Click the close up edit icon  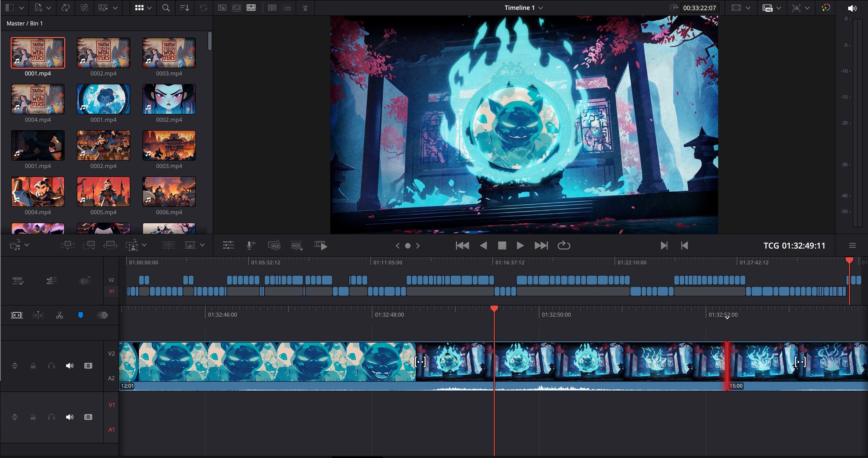(x=132, y=246)
